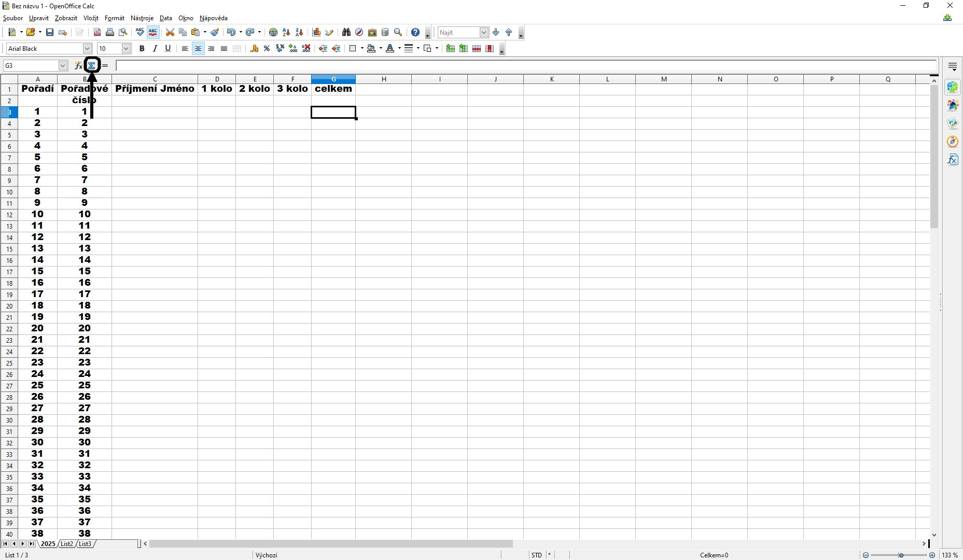The height and width of the screenshot is (560, 963).
Task: Open the Formát menu
Action: click(115, 18)
